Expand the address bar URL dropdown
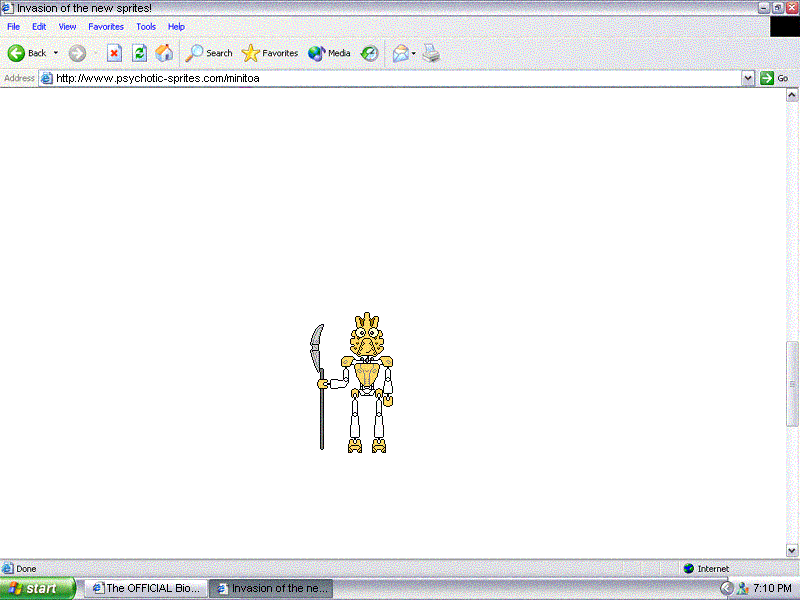This screenshot has width=800, height=600. (x=748, y=77)
